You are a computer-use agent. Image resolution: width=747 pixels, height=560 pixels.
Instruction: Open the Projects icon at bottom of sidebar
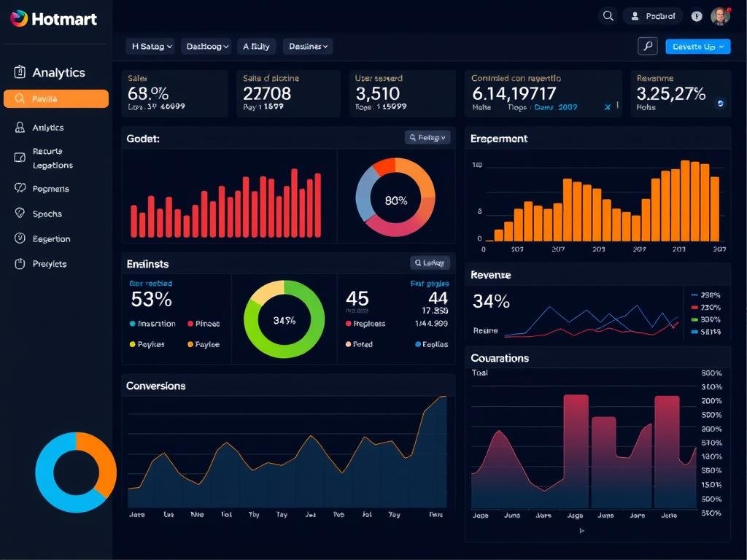(x=19, y=263)
